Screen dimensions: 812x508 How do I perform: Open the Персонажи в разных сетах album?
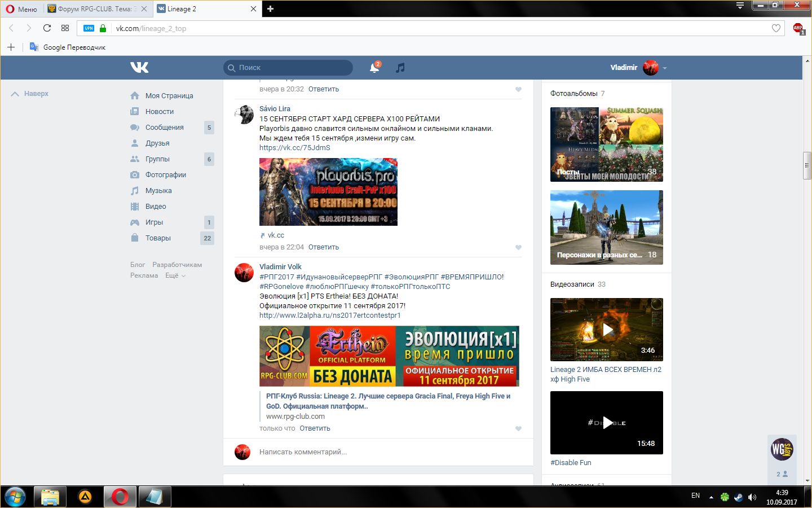(x=607, y=227)
